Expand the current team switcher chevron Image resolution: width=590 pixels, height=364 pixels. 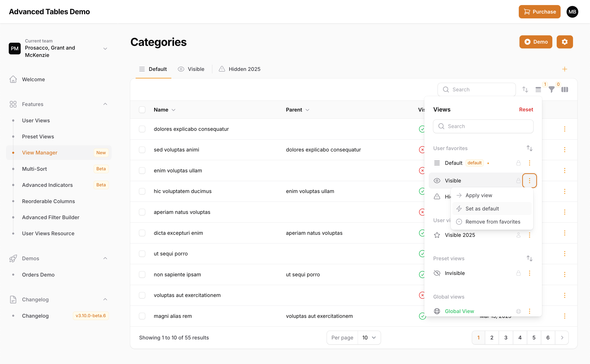click(x=105, y=49)
